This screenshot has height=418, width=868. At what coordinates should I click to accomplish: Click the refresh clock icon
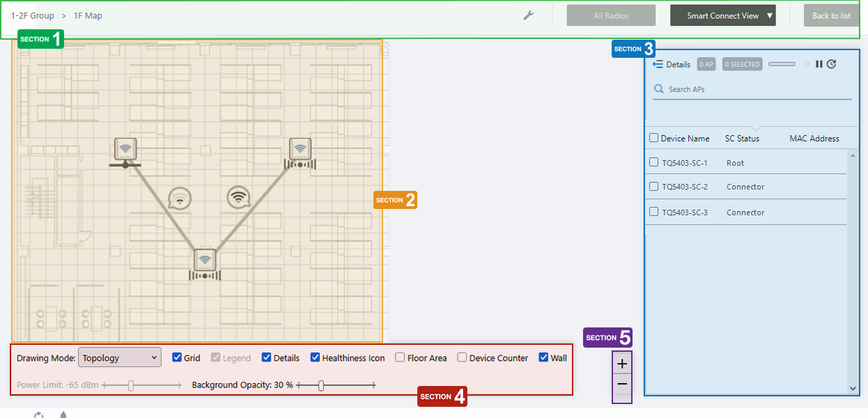tap(831, 64)
